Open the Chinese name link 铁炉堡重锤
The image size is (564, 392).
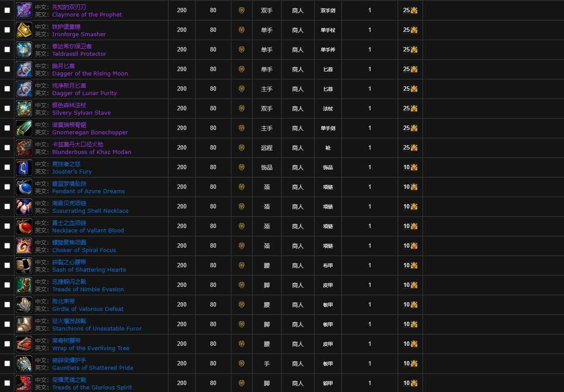coord(66,27)
